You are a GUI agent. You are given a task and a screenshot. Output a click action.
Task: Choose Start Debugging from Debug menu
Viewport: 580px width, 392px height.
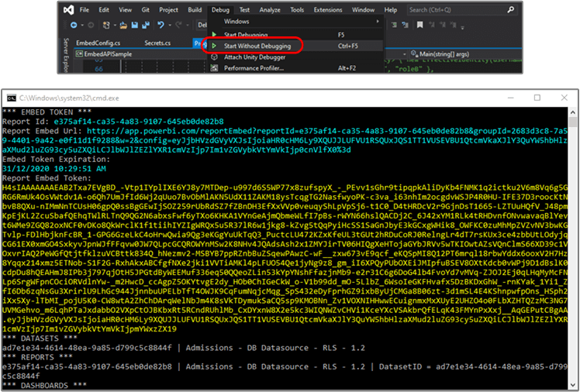pyautogui.click(x=295, y=35)
